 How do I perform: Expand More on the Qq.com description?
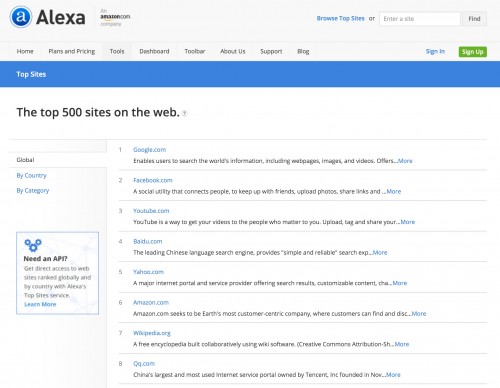pyautogui.click(x=393, y=375)
